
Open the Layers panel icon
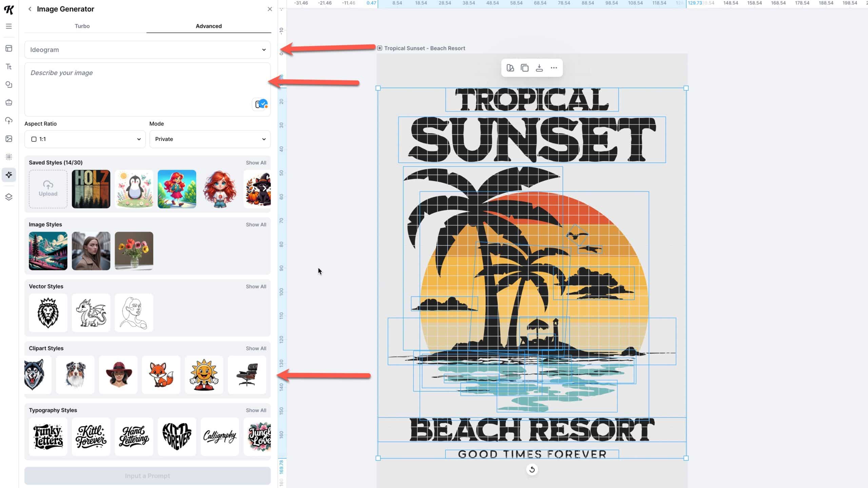coord(9,197)
